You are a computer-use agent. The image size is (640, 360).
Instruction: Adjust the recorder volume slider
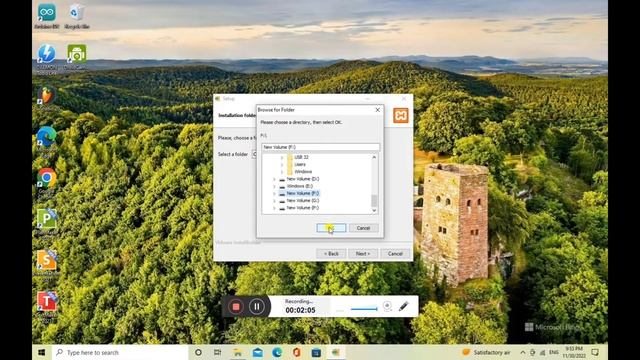pyautogui.click(x=364, y=309)
